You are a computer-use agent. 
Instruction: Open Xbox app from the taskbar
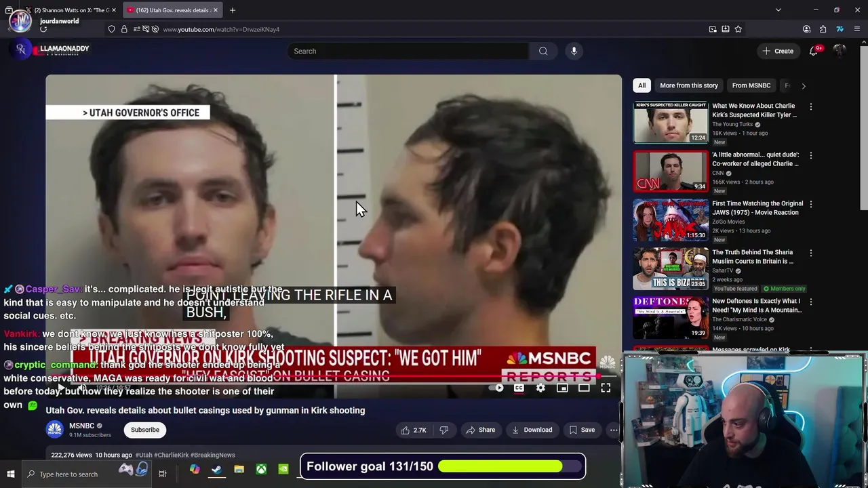pyautogui.click(x=261, y=470)
